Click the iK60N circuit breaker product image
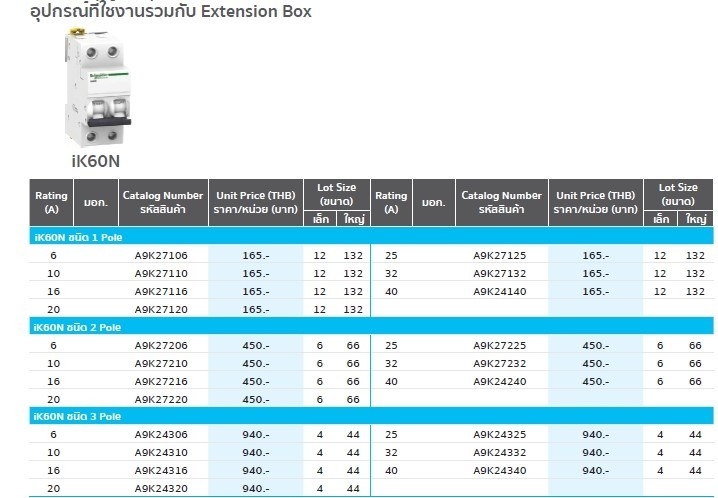This screenshot has width=718, height=498. [98, 88]
